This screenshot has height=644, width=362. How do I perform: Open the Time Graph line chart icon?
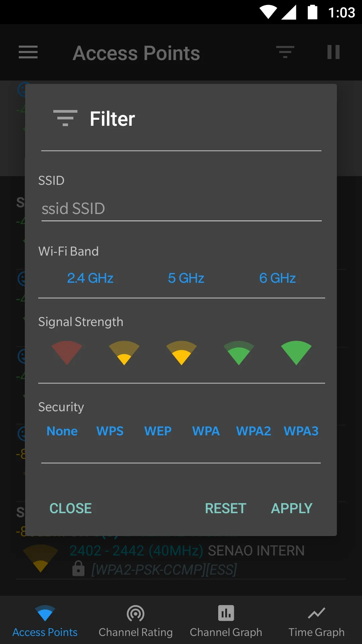(316, 613)
